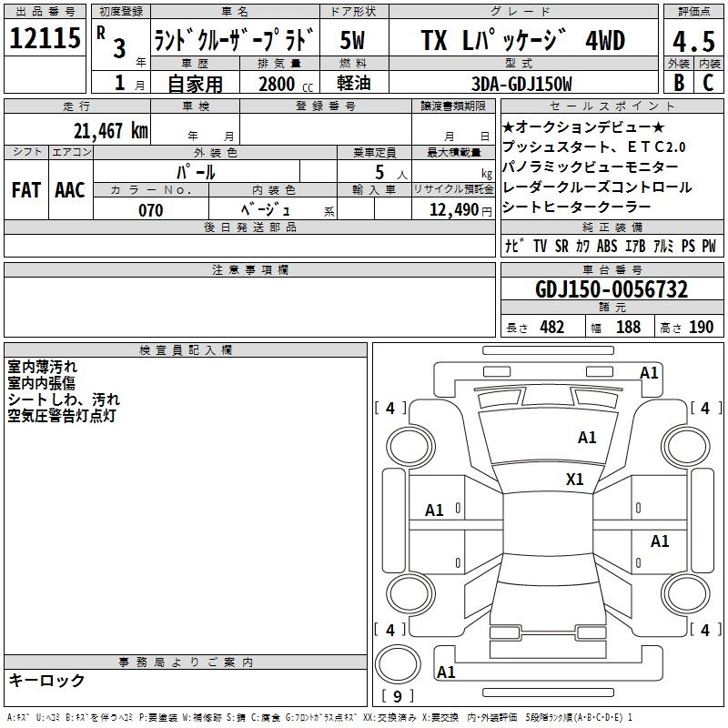Click the front-left tire rating [4]
Image resolution: width=728 pixels, height=728 pixels.
(x=390, y=409)
